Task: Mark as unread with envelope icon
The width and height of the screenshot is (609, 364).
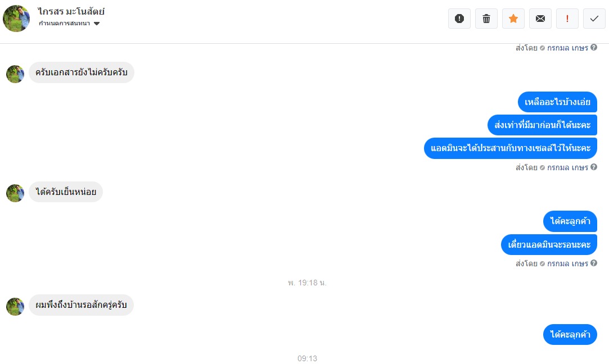Action: (540, 19)
